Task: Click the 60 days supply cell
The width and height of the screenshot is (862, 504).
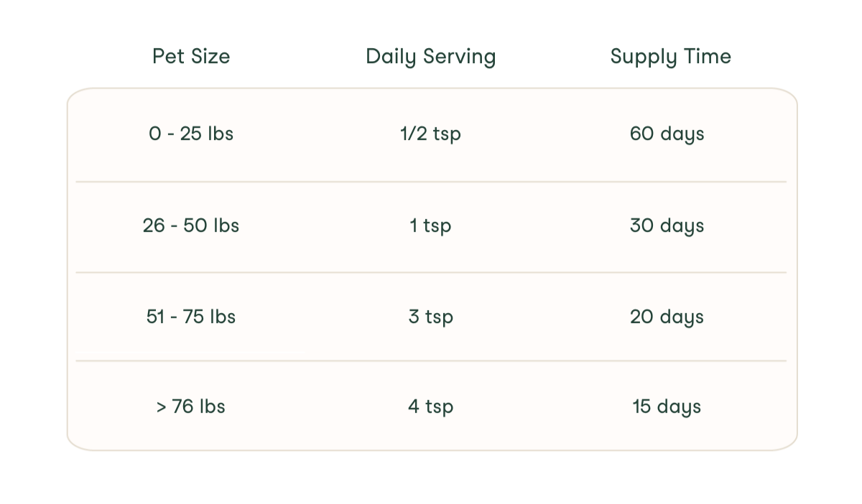Action: click(x=667, y=134)
